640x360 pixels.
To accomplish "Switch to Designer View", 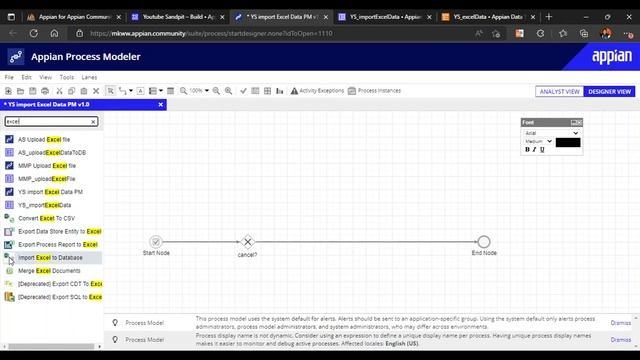I will (x=609, y=91).
